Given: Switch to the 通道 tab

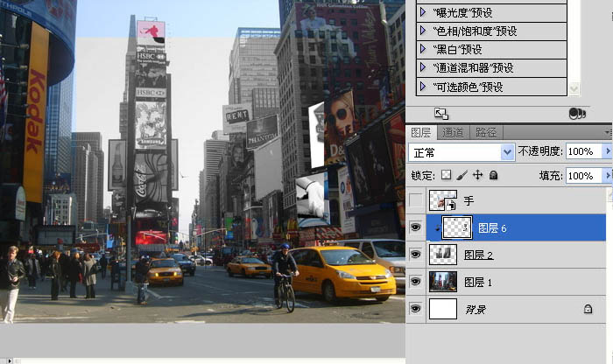Looking at the screenshot, I should point(453,132).
